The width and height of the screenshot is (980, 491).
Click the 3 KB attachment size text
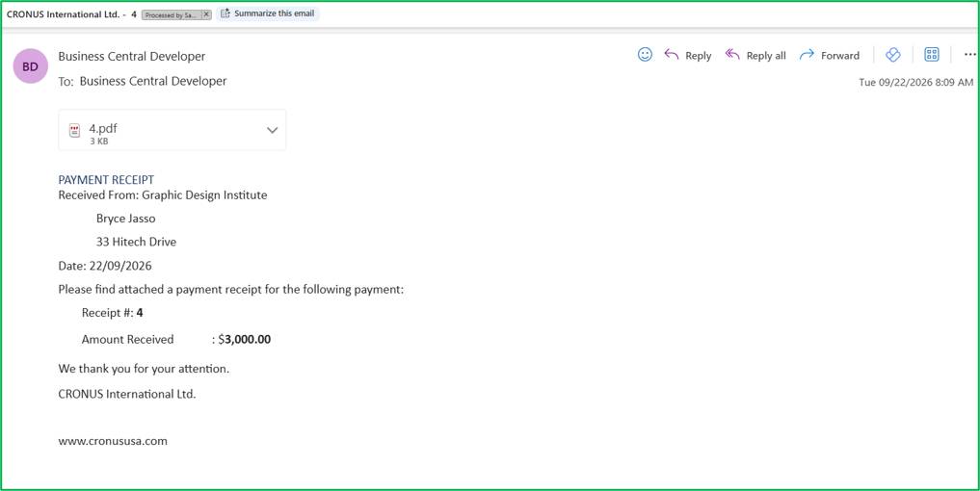pos(98,142)
